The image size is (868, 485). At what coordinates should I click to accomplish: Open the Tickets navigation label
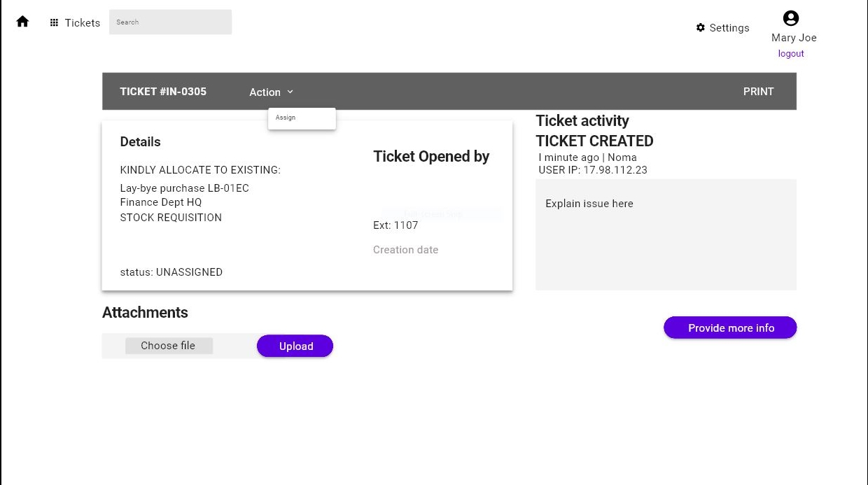pos(83,22)
